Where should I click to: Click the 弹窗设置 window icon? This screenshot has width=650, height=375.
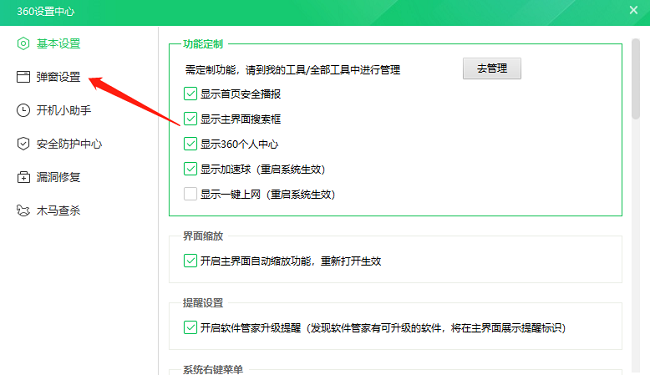click(23, 77)
